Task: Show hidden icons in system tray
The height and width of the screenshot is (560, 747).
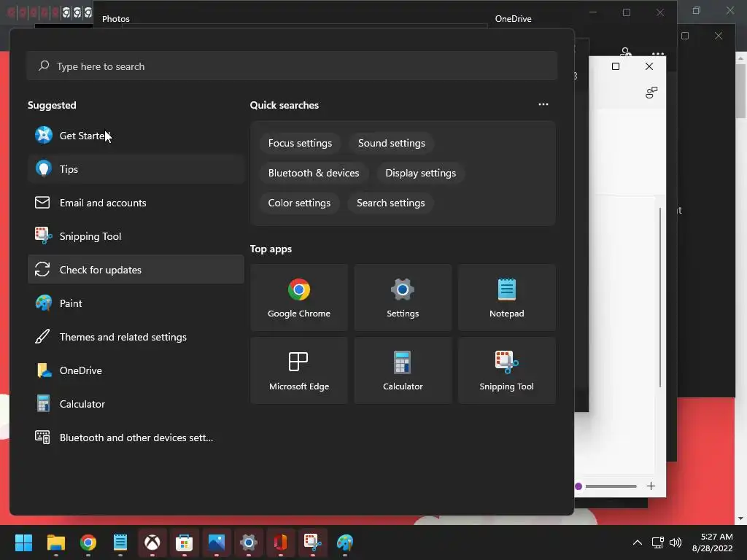Action: 638,542
